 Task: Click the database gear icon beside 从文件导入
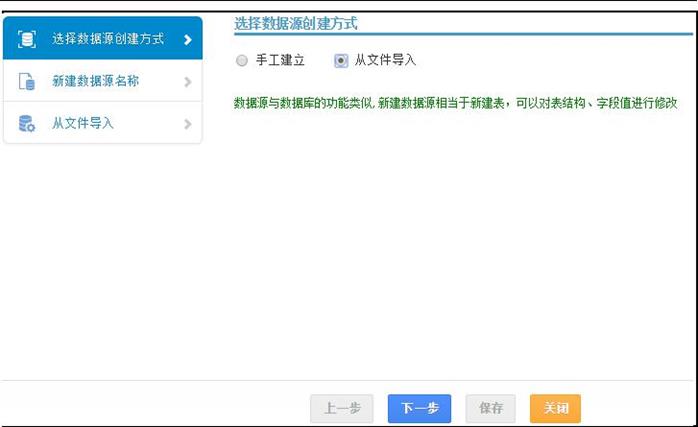[x=27, y=123]
